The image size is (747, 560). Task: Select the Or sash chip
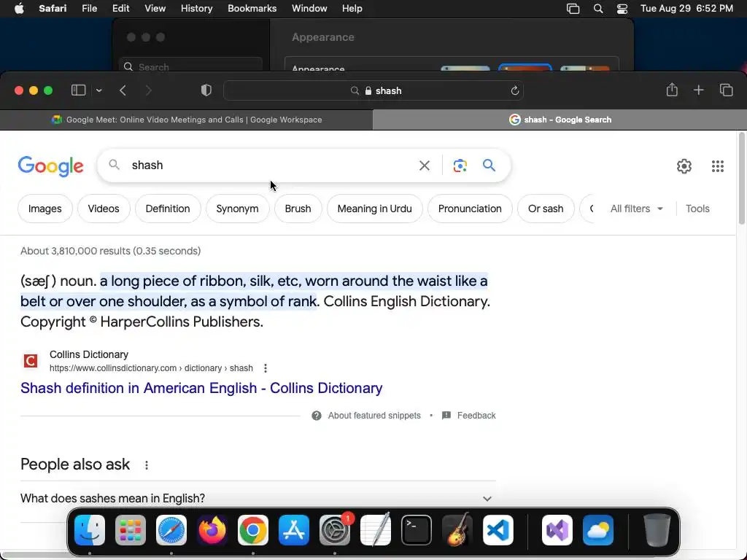point(546,209)
